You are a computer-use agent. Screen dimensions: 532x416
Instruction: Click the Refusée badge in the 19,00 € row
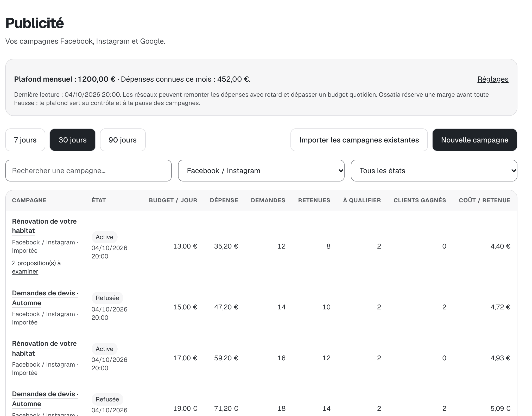(x=107, y=399)
